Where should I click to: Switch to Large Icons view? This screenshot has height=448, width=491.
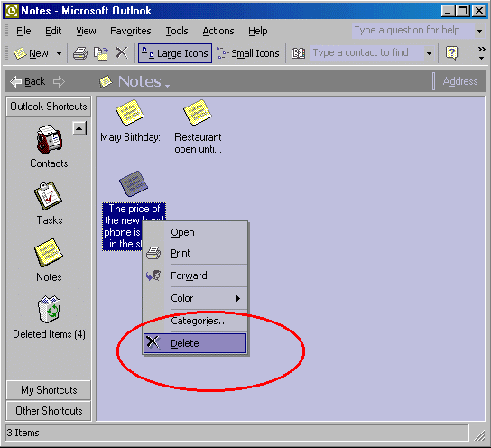click(x=175, y=53)
